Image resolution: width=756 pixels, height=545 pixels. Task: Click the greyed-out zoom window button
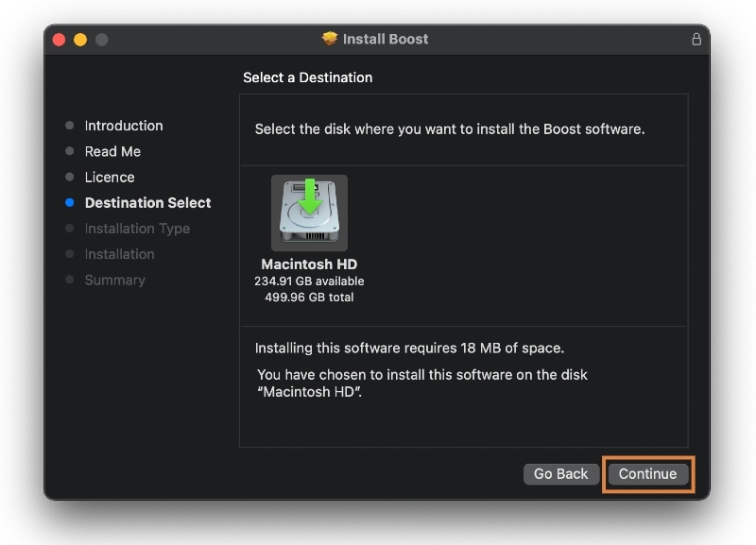pyautogui.click(x=101, y=40)
